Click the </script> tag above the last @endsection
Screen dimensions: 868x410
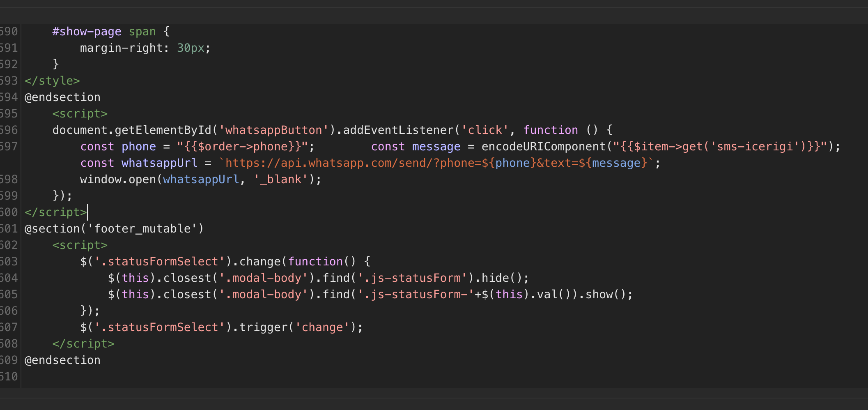coord(83,344)
